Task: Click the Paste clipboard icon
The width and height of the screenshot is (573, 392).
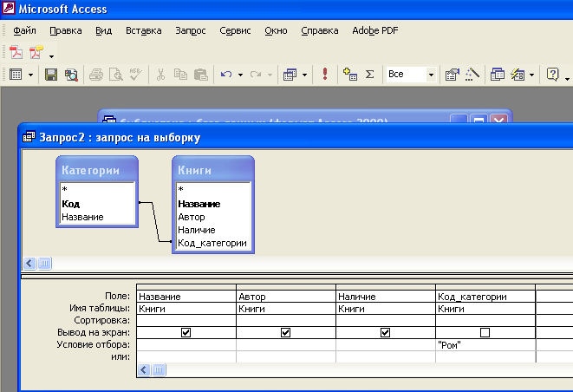Action: tap(200, 75)
